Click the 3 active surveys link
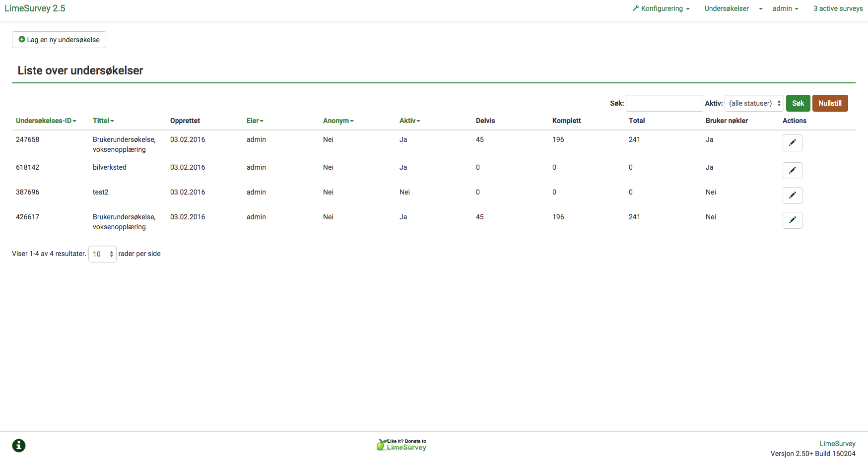Viewport: 868px width, 460px height. [838, 8]
